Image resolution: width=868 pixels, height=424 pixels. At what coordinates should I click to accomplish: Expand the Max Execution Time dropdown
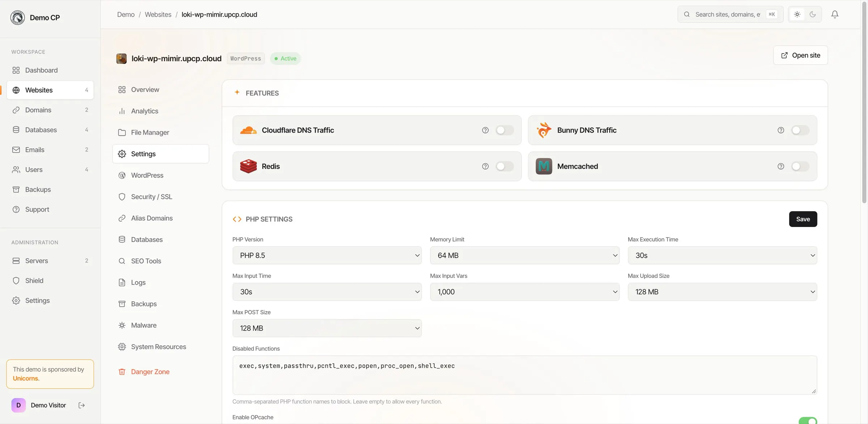pos(722,255)
